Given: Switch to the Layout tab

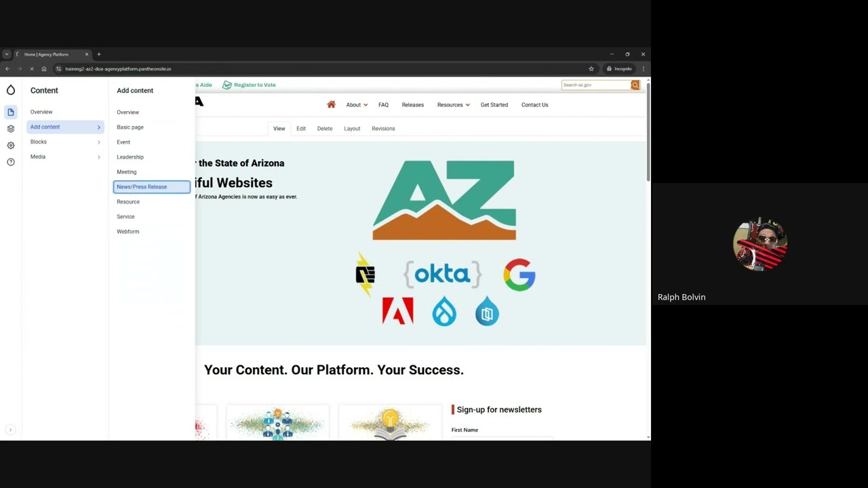Looking at the screenshot, I should coord(352,128).
